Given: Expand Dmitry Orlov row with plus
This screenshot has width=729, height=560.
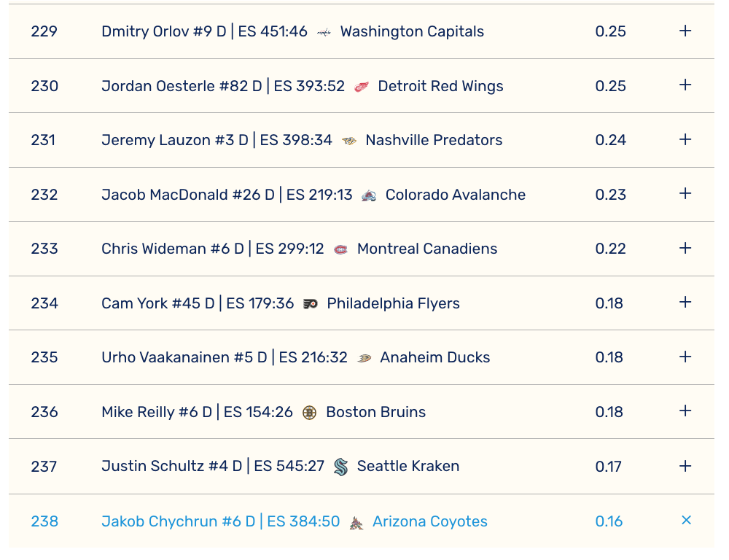Looking at the screenshot, I should point(685,31).
